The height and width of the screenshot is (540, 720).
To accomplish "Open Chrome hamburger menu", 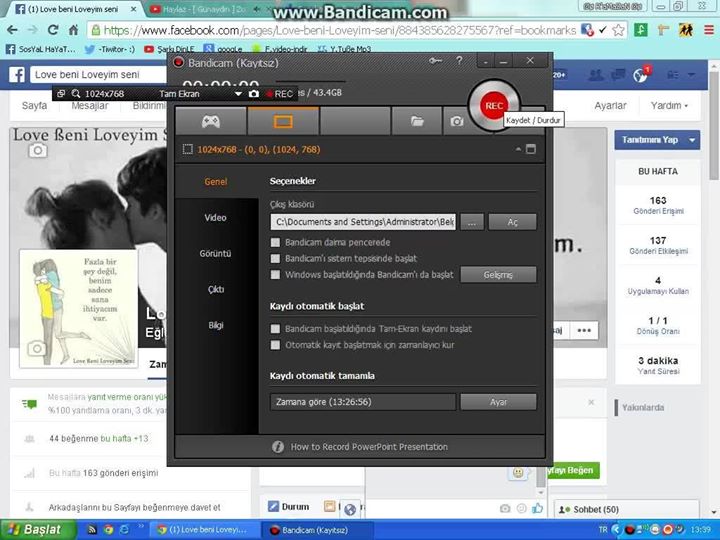I will pos(709,30).
